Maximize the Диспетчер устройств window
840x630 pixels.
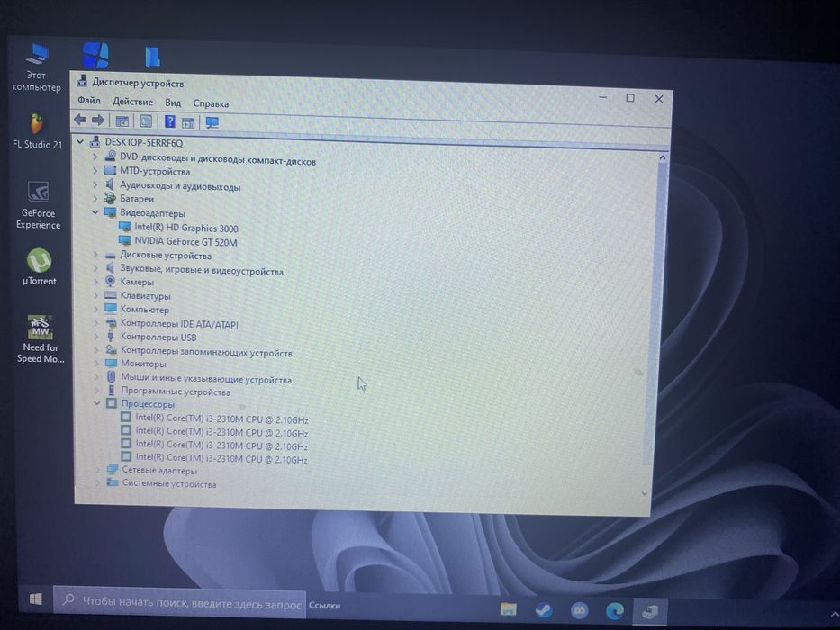point(630,98)
